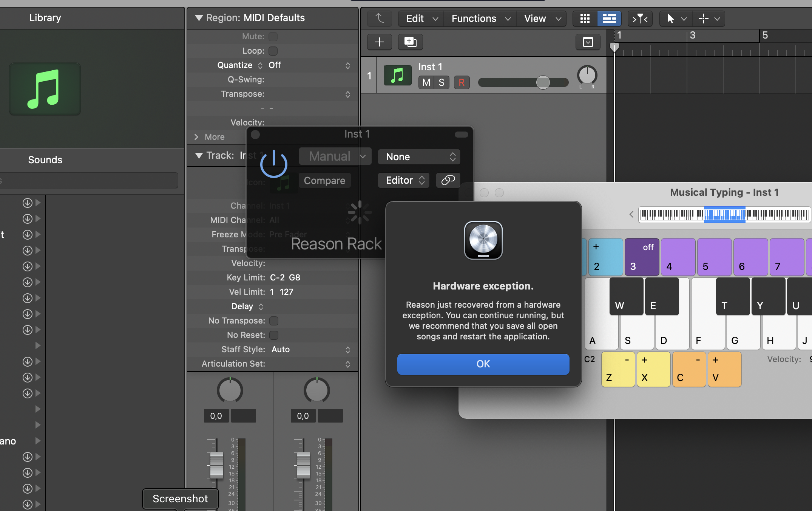Click OK in Hardware exception dialog
812x511 pixels.
click(483, 364)
